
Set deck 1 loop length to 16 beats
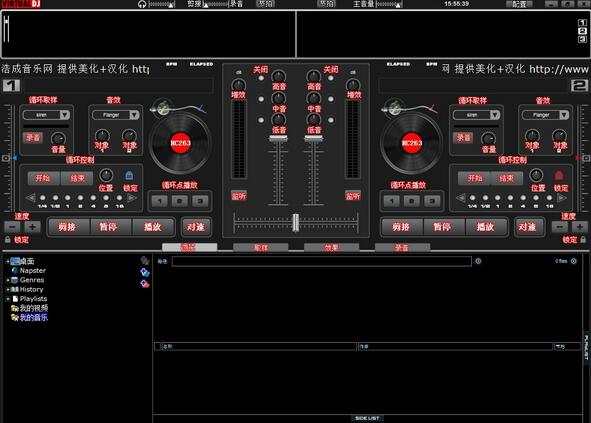[119, 198]
